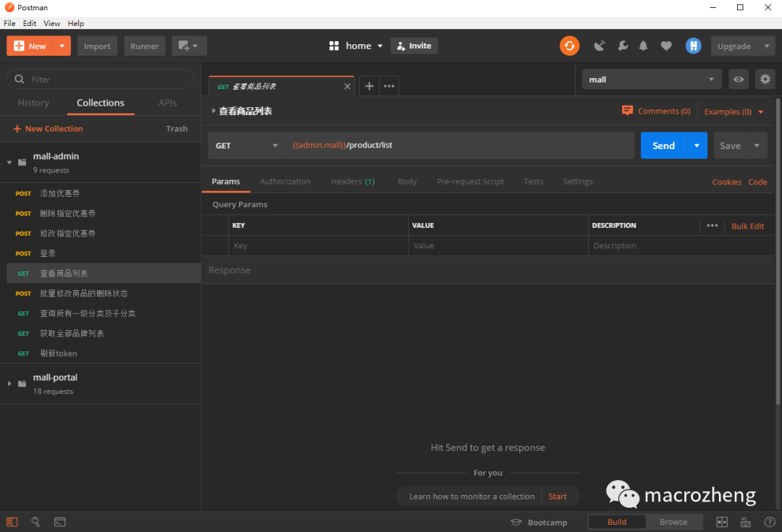This screenshot has height=532, width=782.
Task: Open the Upgrade dropdown arrow
Action: tap(767, 46)
